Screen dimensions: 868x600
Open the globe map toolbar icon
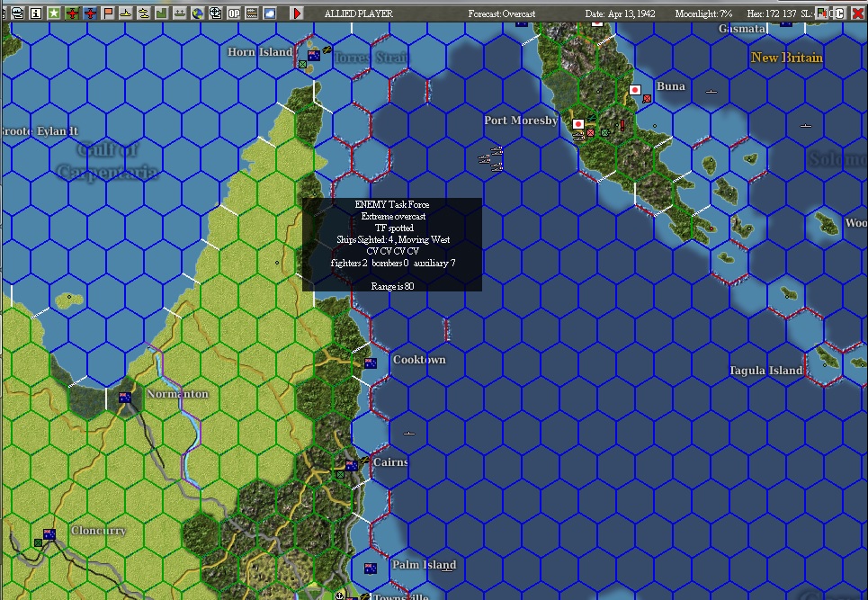point(198,13)
